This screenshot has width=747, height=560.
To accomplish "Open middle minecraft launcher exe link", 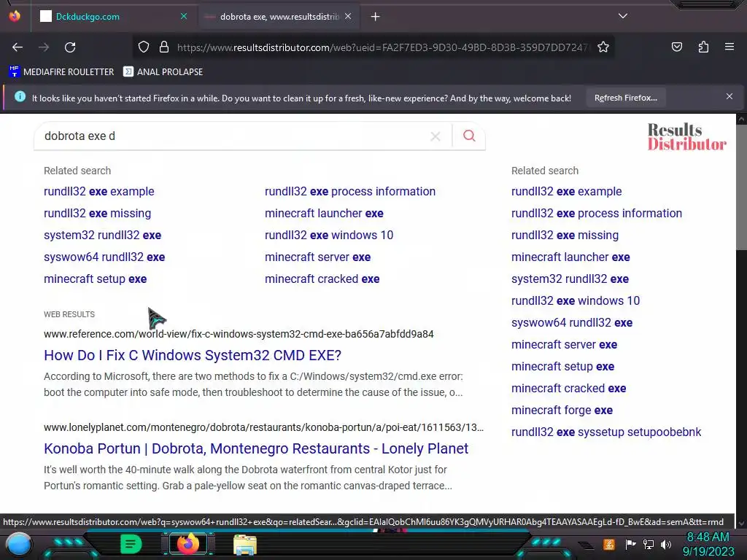I will pos(324,214).
